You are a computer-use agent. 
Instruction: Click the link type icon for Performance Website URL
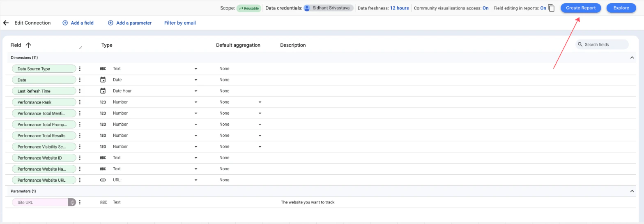tap(103, 180)
